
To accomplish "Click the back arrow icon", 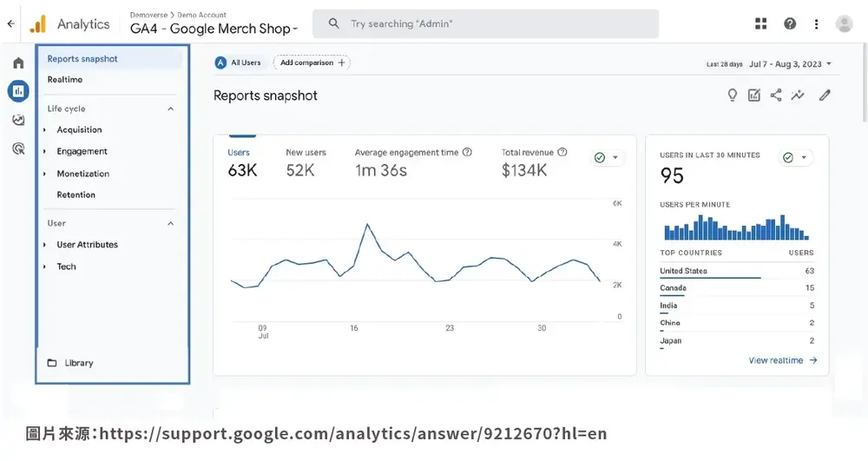I will coord(11,23).
